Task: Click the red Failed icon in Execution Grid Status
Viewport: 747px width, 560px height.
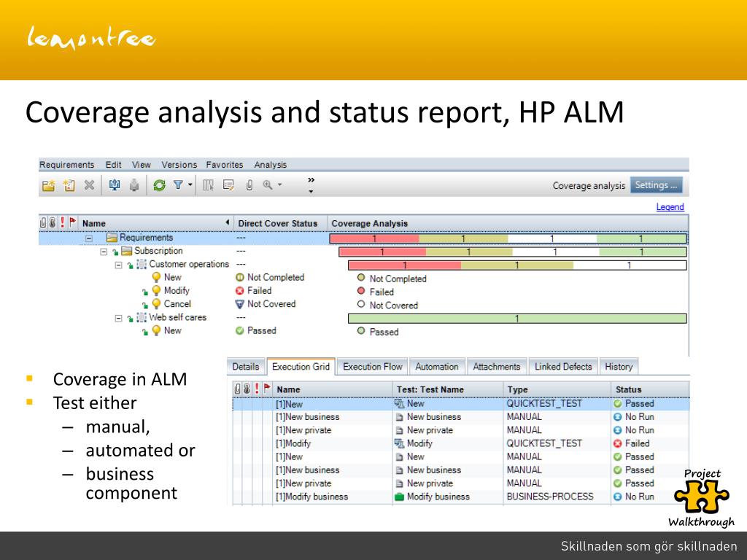Action: coord(618,443)
